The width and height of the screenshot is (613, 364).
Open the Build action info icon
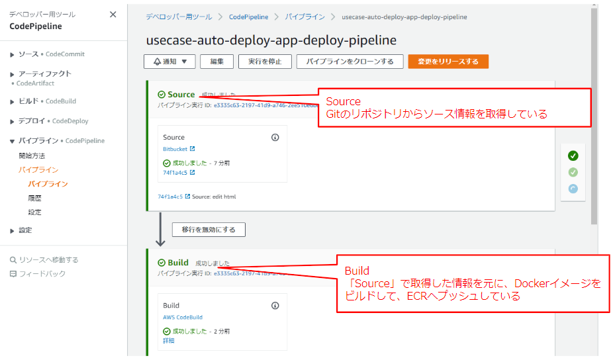point(275,305)
